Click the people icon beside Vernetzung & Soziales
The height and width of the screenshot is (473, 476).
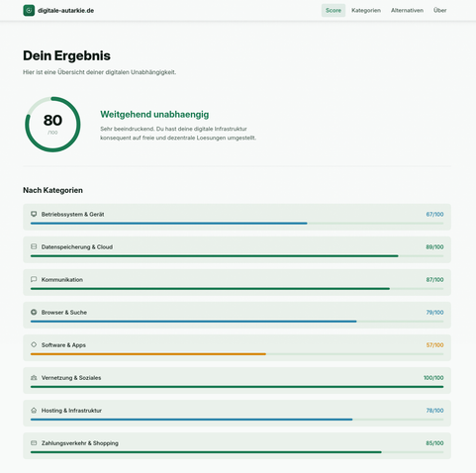click(34, 377)
